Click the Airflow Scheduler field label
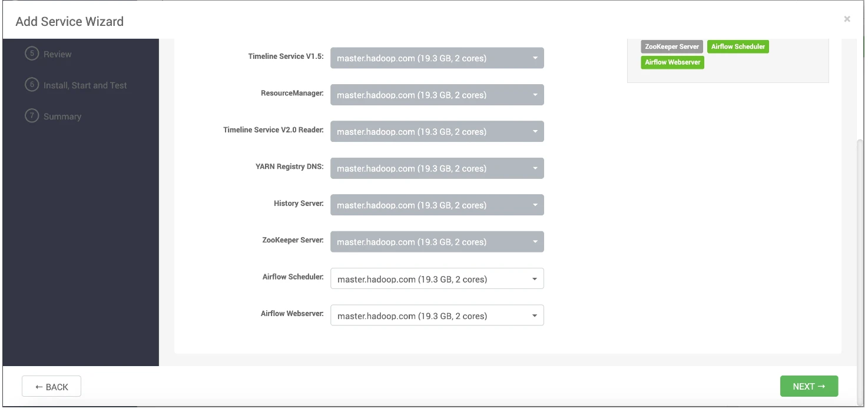 [293, 277]
